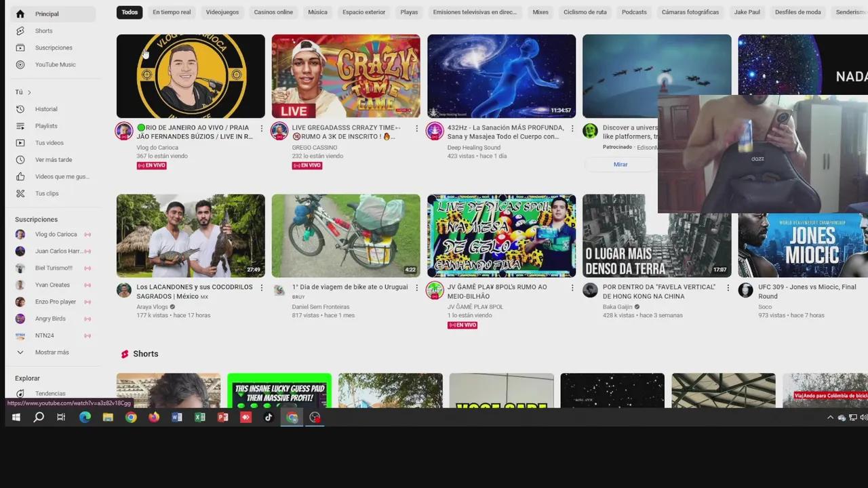The height and width of the screenshot is (488, 868).
Task: Open Ver más tarde list
Action: coord(53,160)
